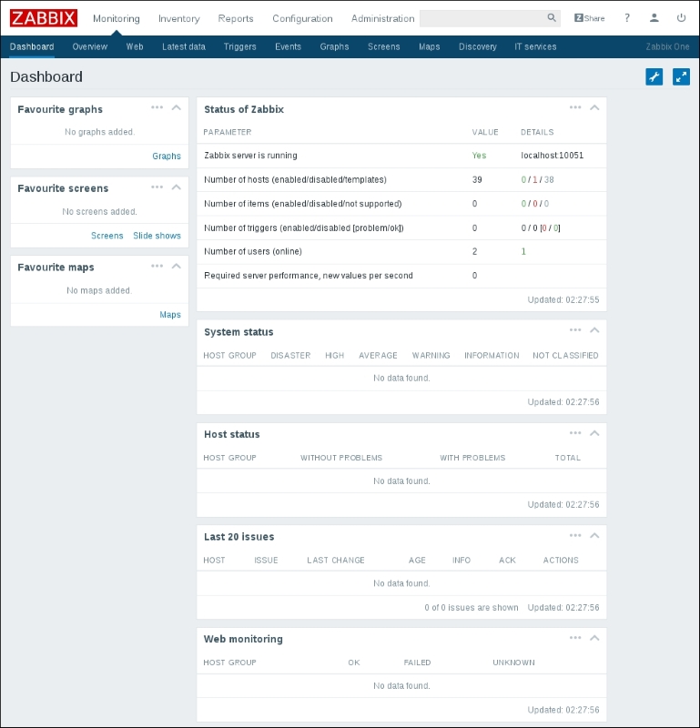Open dashboard configuration wrench button
Viewport: 700px width, 728px height.
click(x=654, y=76)
